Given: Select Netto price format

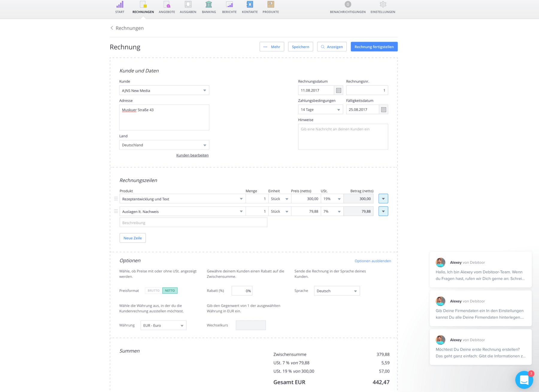Looking at the screenshot, I should (170, 290).
